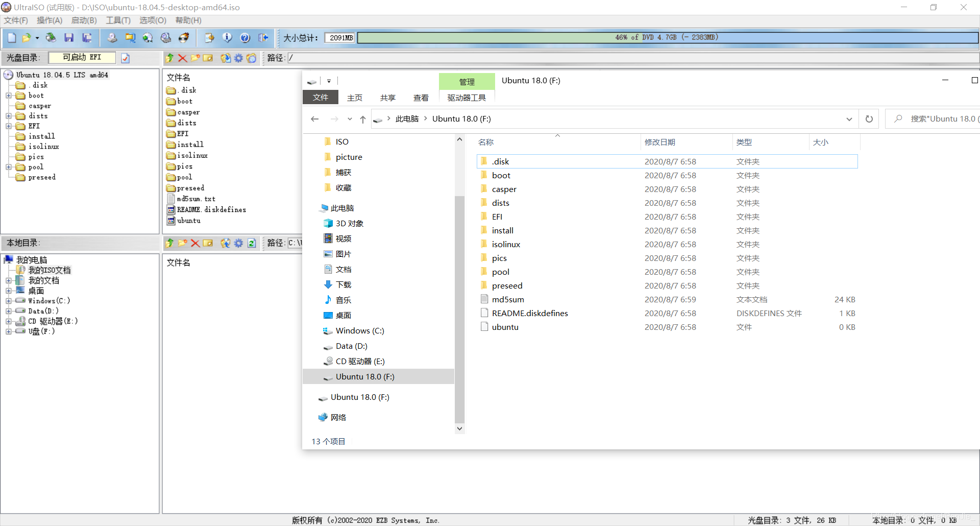Click the Compress ISO icon in UltraISO toolbar
The image size is (980, 526).
click(x=130, y=38)
